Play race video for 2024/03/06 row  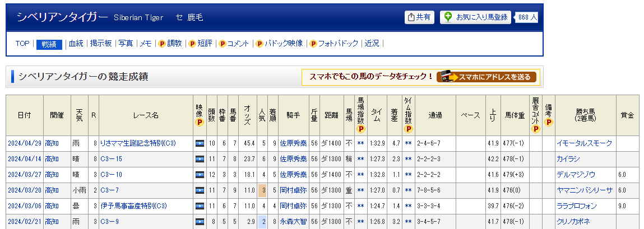coord(200,206)
